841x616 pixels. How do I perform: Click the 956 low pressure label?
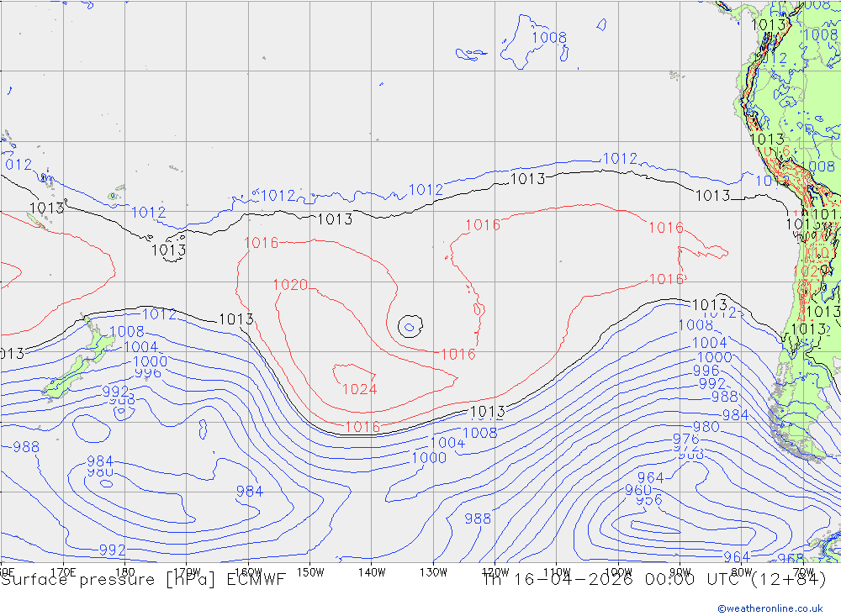[649, 500]
